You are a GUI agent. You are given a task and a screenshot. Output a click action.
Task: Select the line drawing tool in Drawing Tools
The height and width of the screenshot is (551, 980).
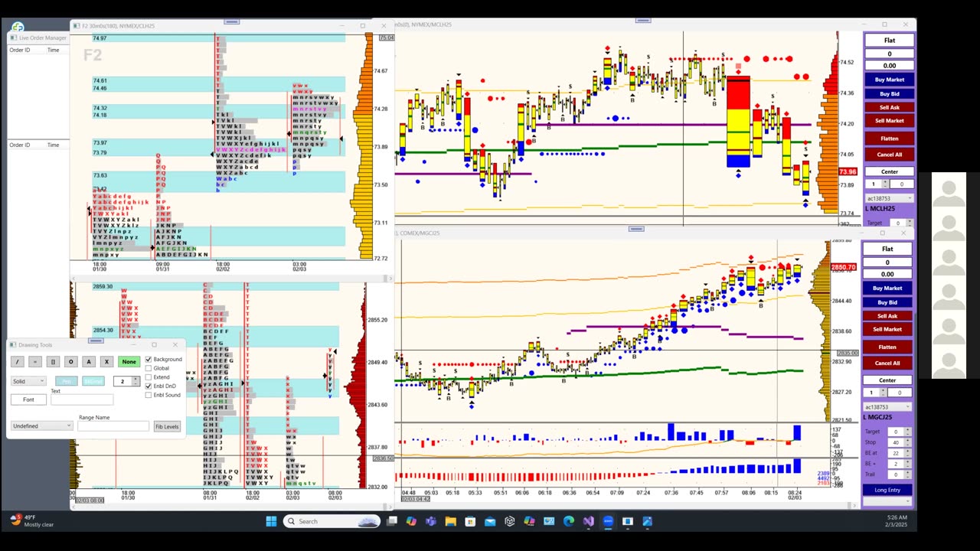[18, 362]
